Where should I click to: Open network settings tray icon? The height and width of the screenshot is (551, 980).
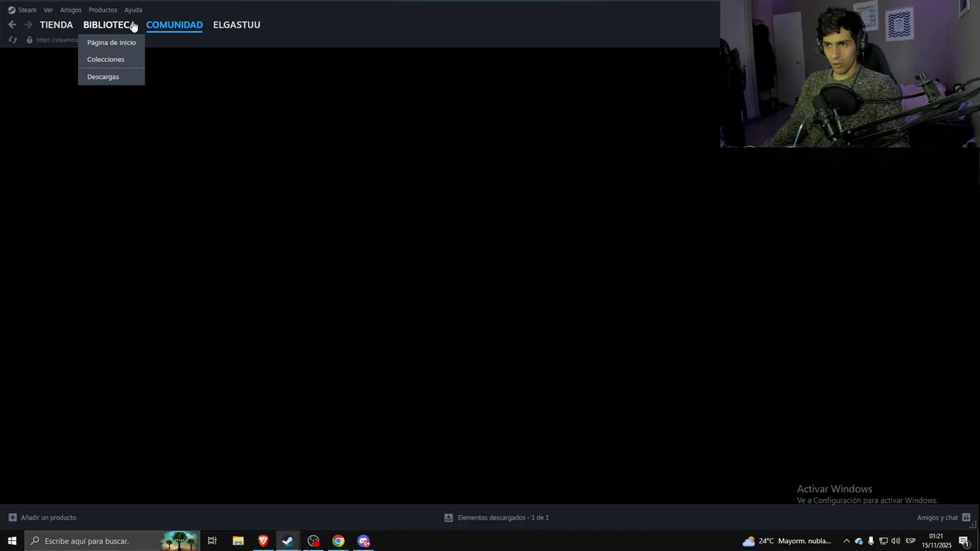tap(883, 541)
